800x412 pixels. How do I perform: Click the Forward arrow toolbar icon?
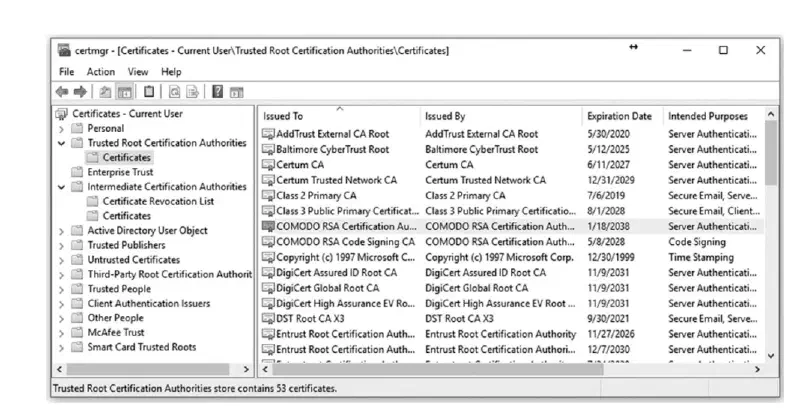(80, 92)
